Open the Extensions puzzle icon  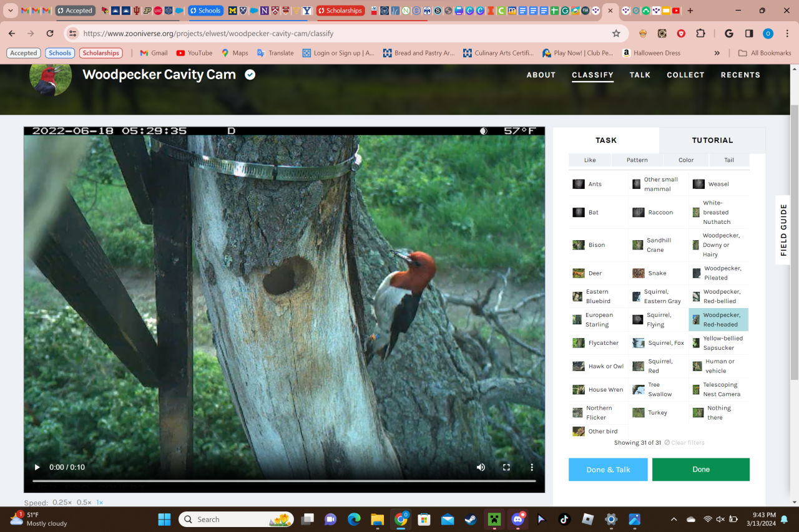click(700, 34)
